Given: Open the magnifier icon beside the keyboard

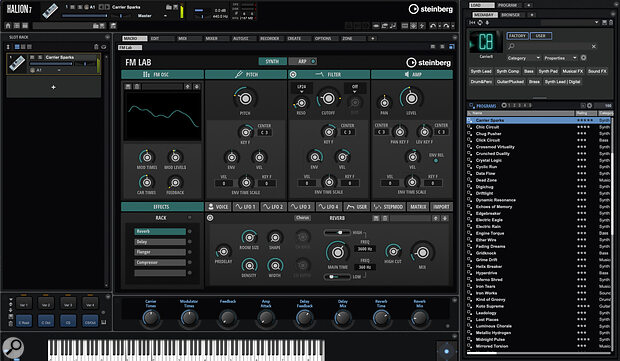Looking at the screenshot, I should [x=13, y=348].
